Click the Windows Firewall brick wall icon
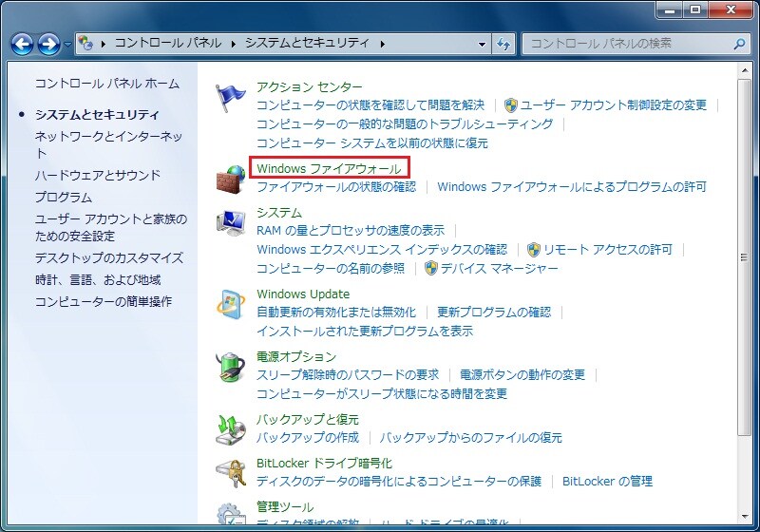The height and width of the screenshot is (532, 760). tap(230, 180)
